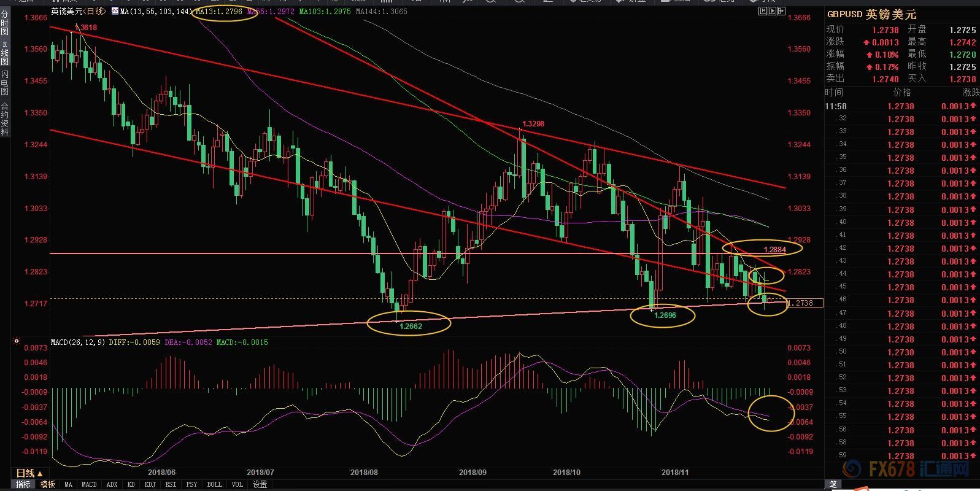The height and width of the screenshot is (491, 980).
Task: Click the MA indicator chart icon
Action: (115, 11)
